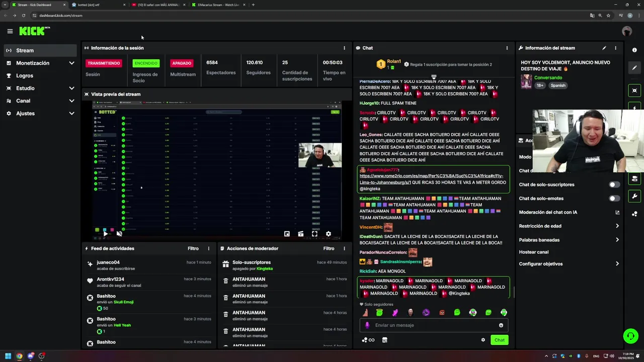Expand the Estudio sidebar section

pyautogui.click(x=40, y=88)
